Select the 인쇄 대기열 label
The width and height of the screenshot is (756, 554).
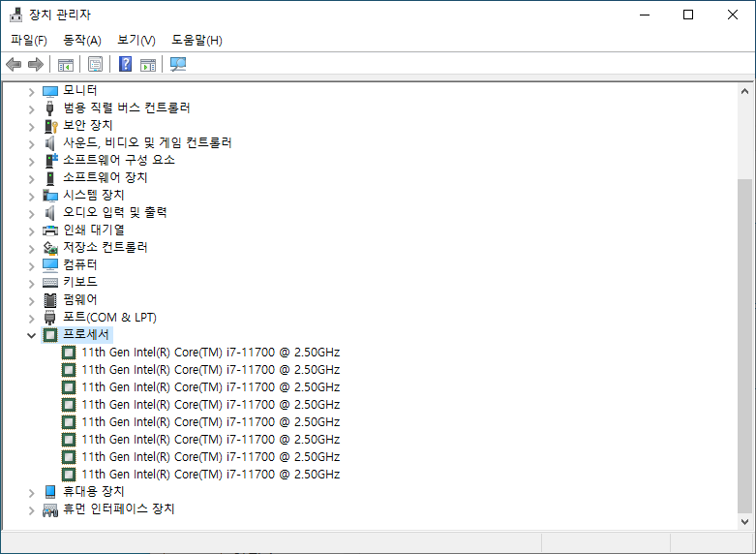[x=94, y=230]
